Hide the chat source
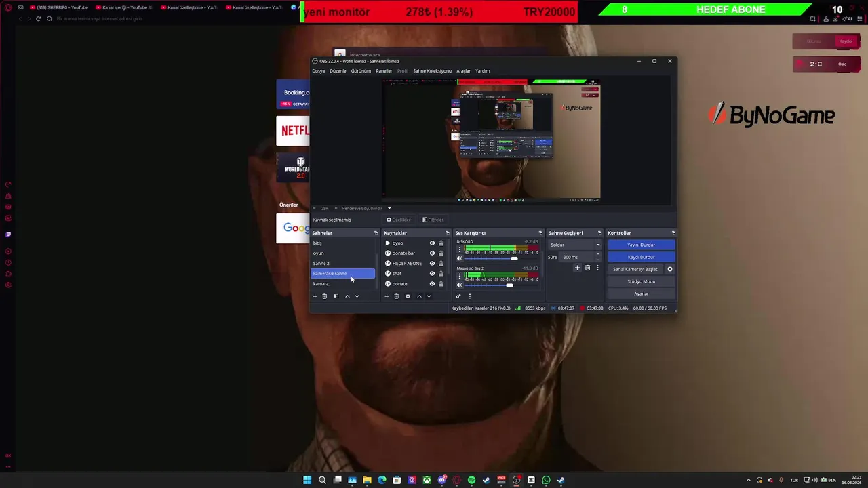Viewport: 868px width, 488px height. pyautogui.click(x=432, y=274)
